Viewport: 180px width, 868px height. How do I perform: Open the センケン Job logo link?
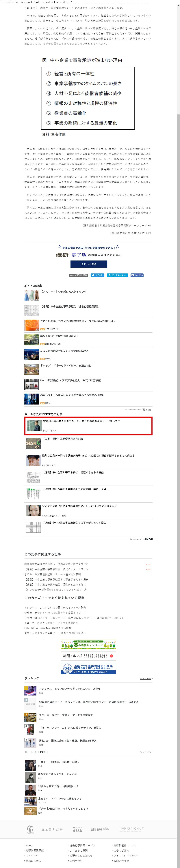pyautogui.click(x=77, y=829)
